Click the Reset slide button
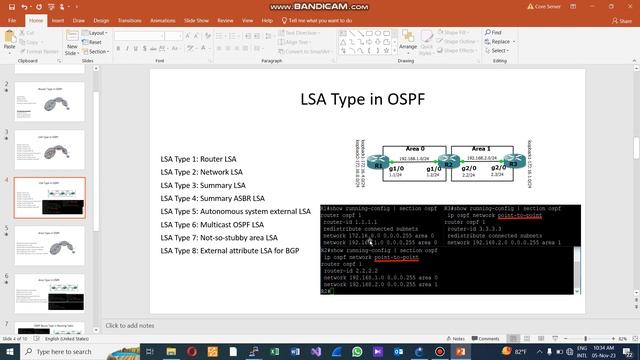Image resolution: width=640 pixels, height=360 pixels. click(92, 42)
